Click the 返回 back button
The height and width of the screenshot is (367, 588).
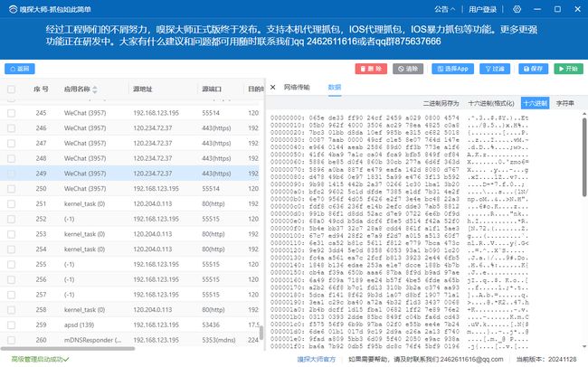click(x=20, y=69)
